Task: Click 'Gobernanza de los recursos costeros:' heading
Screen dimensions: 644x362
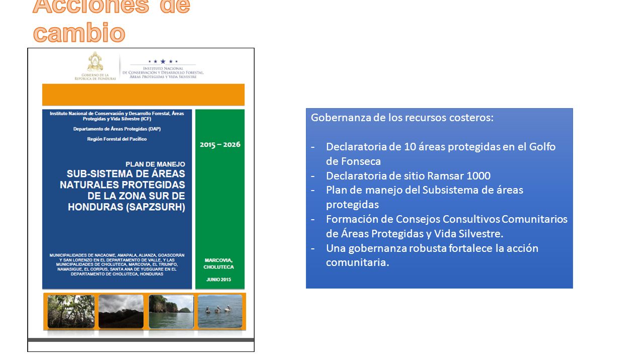Action: [x=403, y=118]
